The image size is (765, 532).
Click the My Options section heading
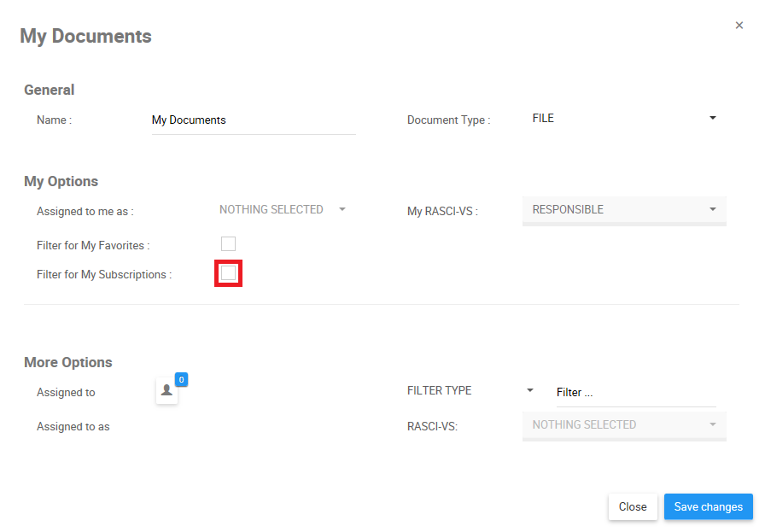(x=61, y=181)
